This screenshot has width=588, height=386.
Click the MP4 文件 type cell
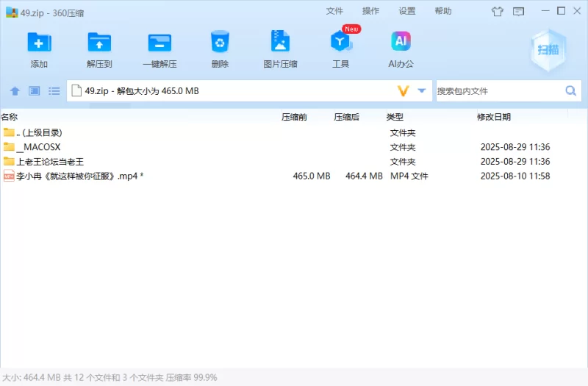tap(409, 176)
